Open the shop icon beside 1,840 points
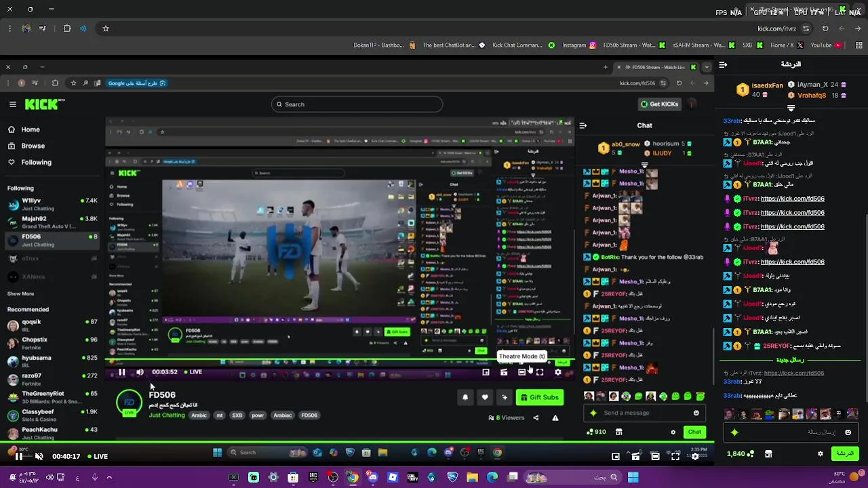868x488 pixels. click(x=768, y=453)
